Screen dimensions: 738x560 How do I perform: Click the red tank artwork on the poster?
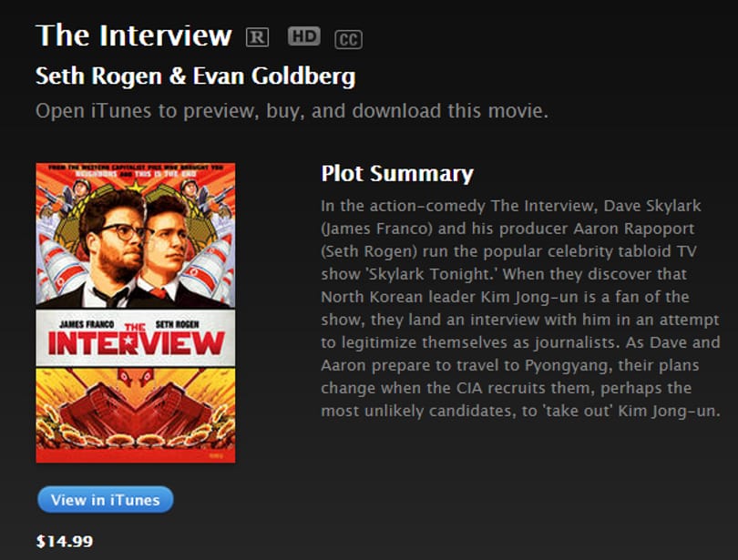[136, 408]
